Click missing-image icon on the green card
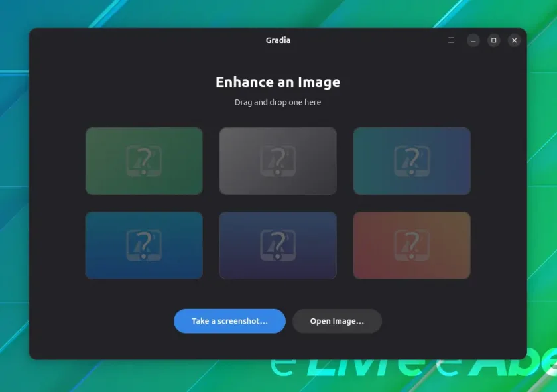 [144, 161]
